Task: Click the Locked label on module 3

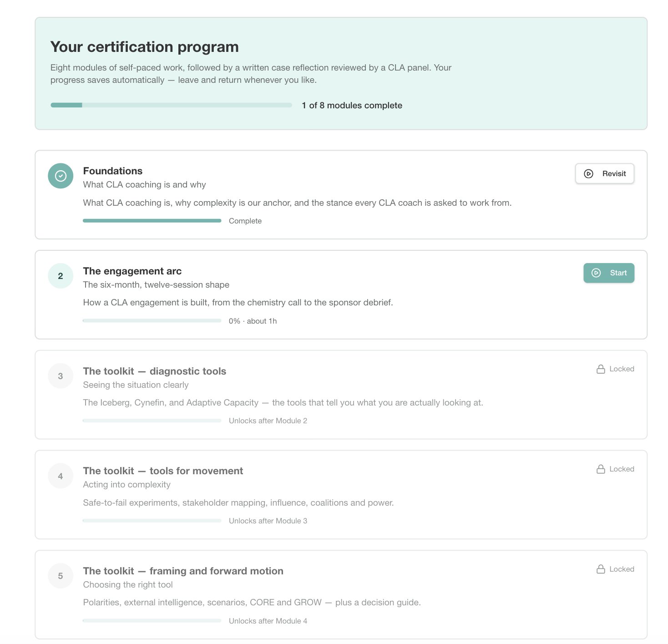Action: pyautogui.click(x=622, y=369)
